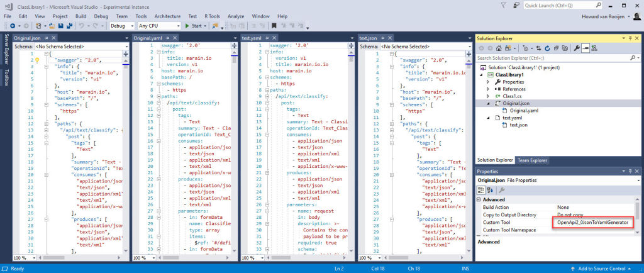Click the Alphabetical sort icon in Properties
644x273 pixels.
[489, 190]
